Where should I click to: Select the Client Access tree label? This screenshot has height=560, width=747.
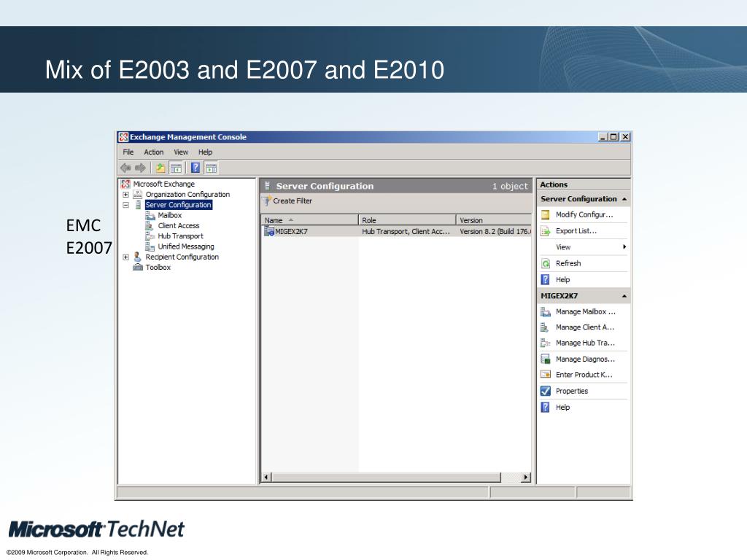179,226
